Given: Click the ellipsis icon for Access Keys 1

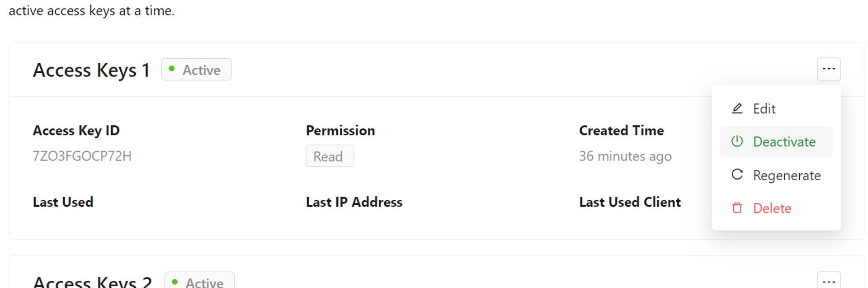Looking at the screenshot, I should tap(829, 69).
